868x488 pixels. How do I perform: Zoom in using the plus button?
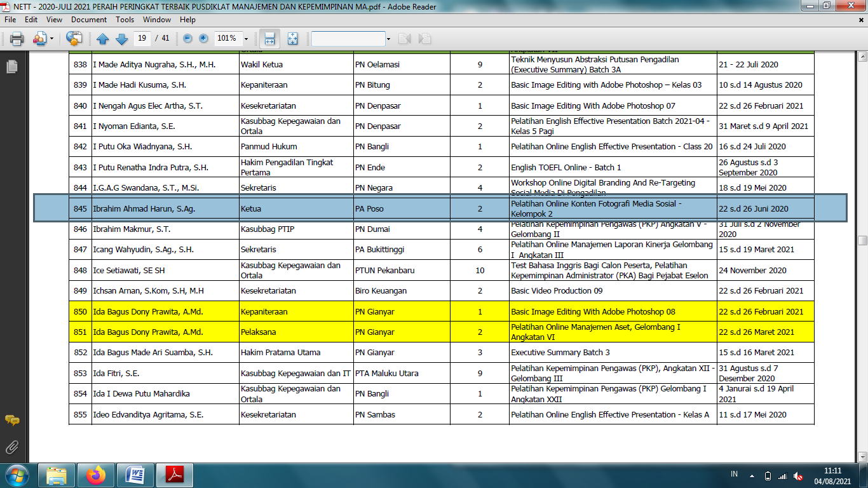203,39
